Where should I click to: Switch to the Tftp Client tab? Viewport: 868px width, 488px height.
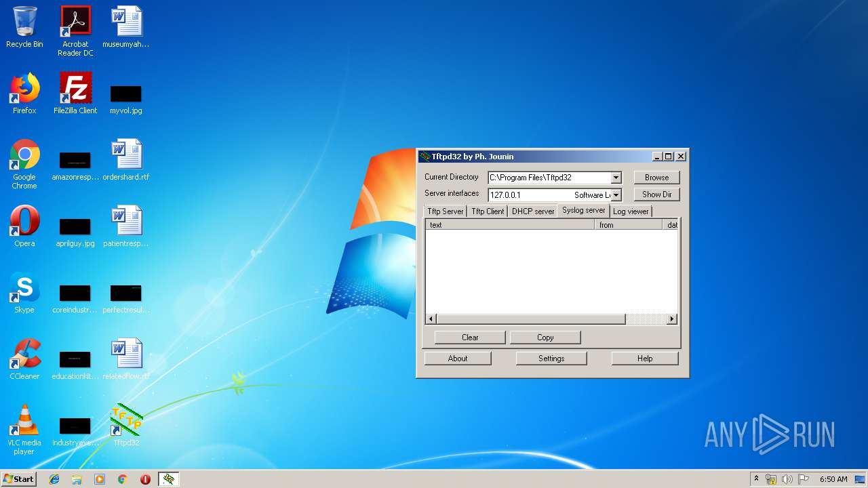coord(488,211)
